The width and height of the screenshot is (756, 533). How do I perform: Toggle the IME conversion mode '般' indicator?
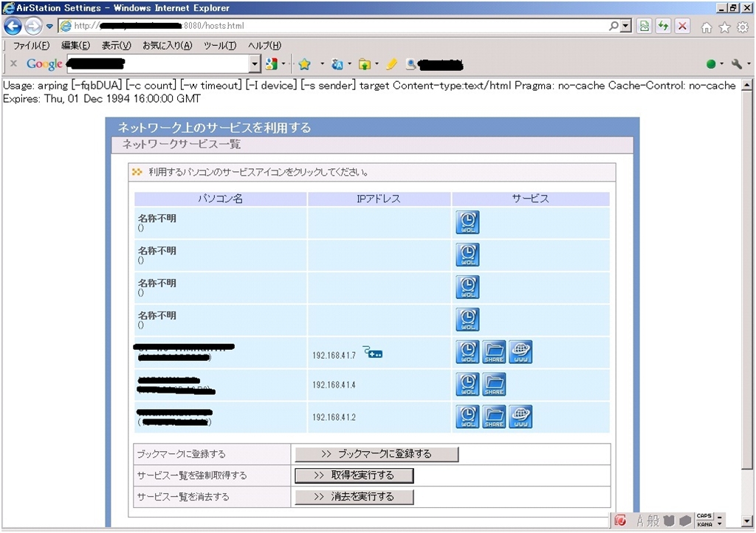653,520
